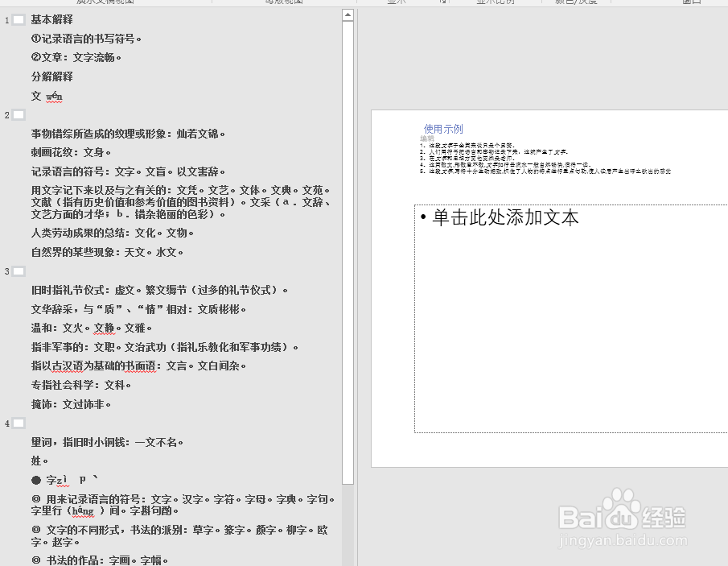The image size is (728, 566).
Task: Click outline line '人类劳动成果的总结：文化。文物。'
Action: 113,233
